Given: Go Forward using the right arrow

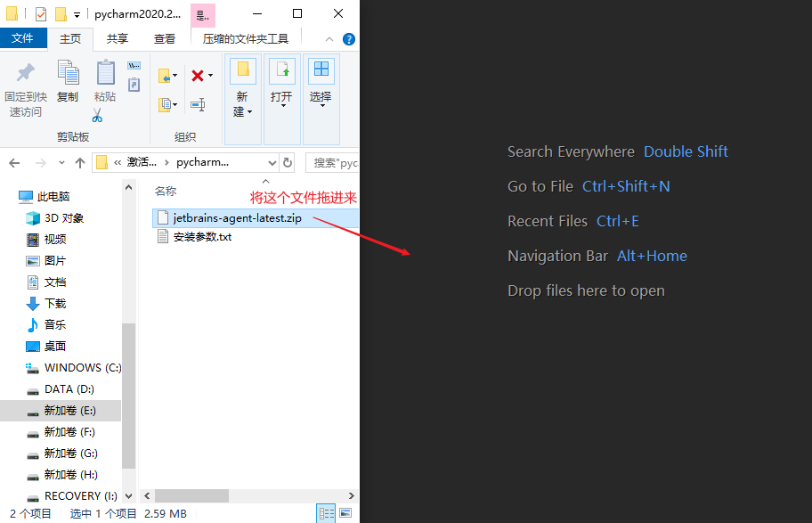Looking at the screenshot, I should [40, 163].
